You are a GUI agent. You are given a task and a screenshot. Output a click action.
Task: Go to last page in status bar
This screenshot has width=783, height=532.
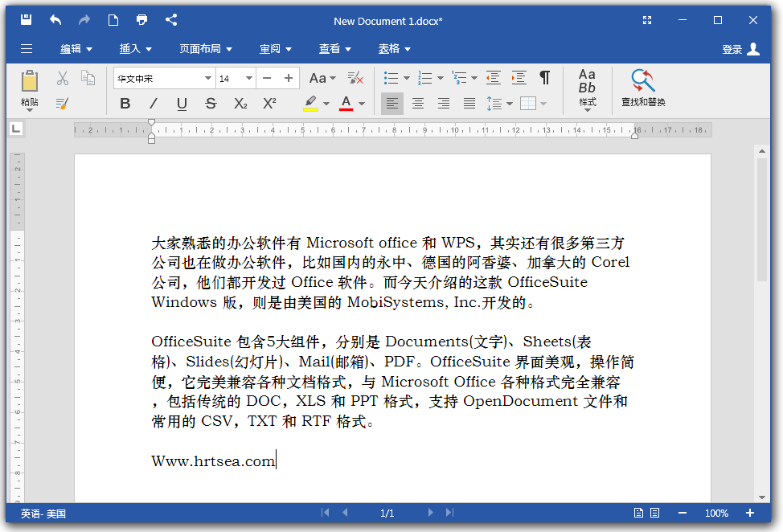(x=450, y=513)
